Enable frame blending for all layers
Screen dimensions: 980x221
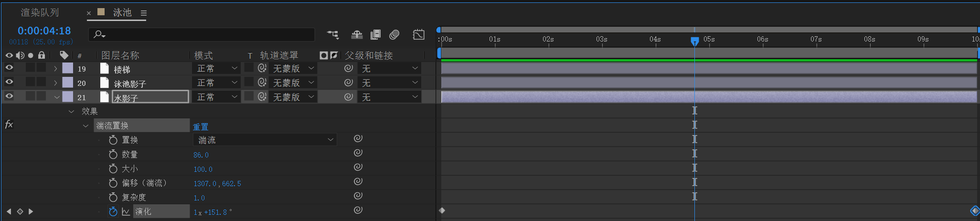click(x=376, y=34)
